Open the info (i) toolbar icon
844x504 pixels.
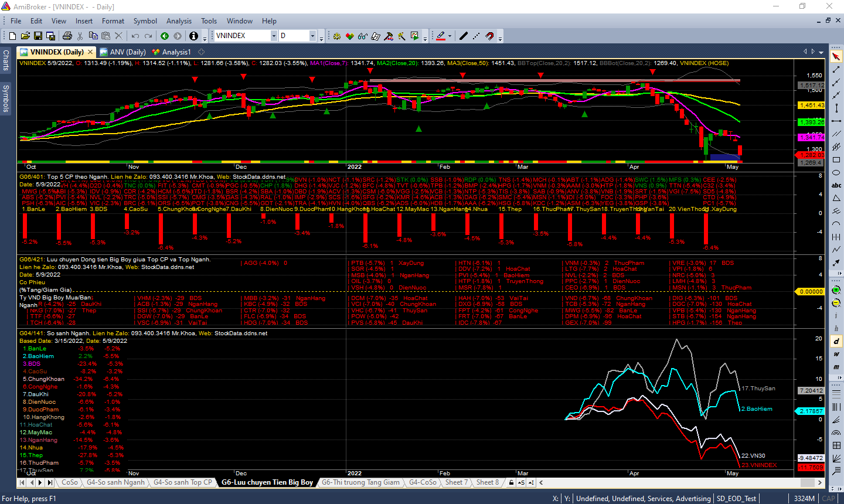click(x=193, y=36)
